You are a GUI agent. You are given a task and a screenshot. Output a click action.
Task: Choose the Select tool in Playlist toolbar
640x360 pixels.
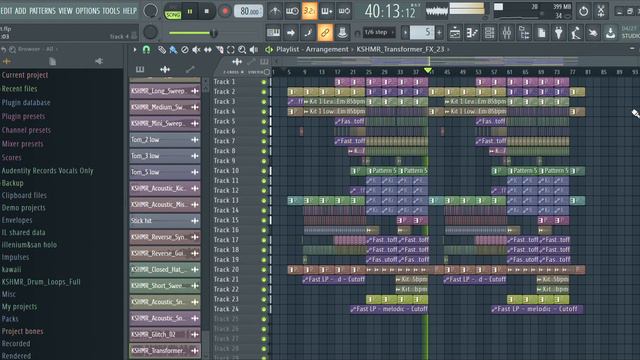(x=231, y=50)
